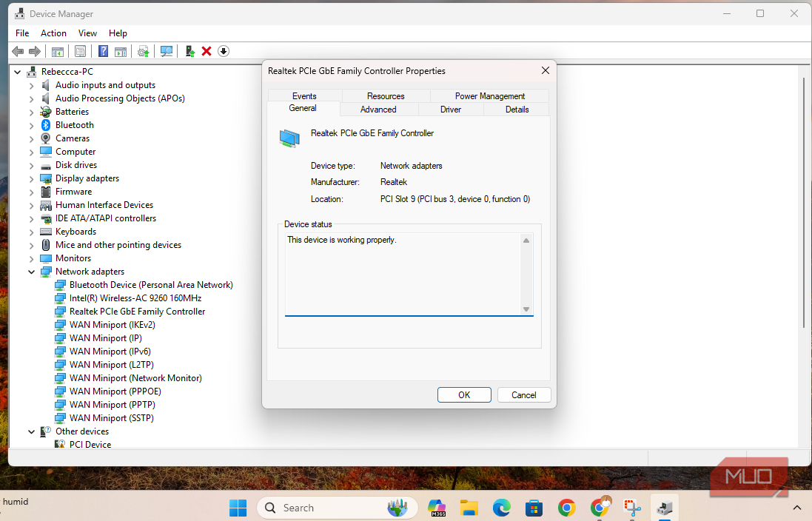812x521 pixels.
Task: Select WAN Miniport (Network Monitor)
Action: coord(135,378)
